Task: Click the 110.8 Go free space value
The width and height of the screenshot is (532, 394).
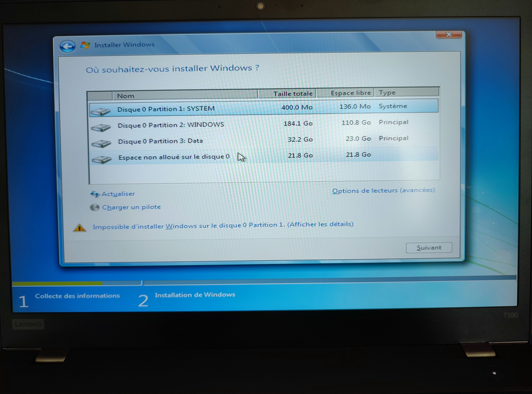Action: pos(356,123)
